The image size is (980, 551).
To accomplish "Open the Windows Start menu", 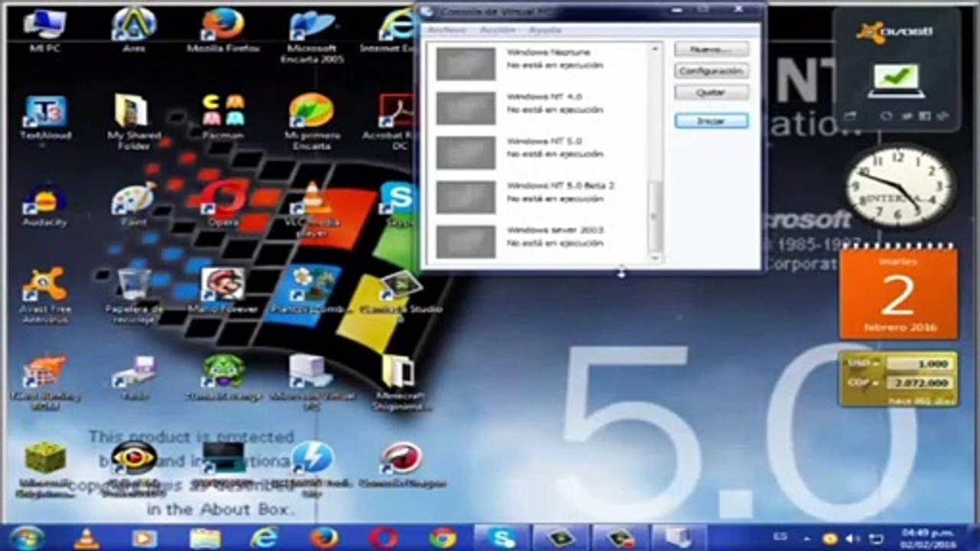I will pos(27,538).
